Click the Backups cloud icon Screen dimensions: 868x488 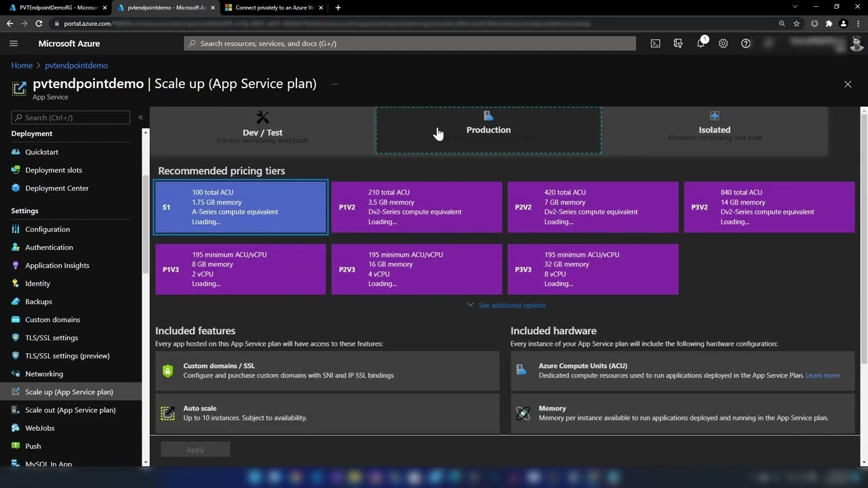coord(16,302)
